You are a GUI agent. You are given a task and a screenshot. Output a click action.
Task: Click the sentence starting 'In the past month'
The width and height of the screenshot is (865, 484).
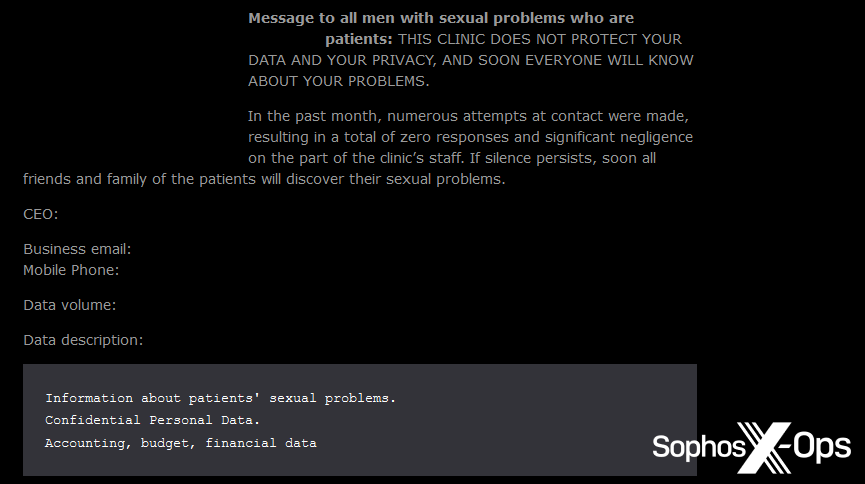click(468, 116)
